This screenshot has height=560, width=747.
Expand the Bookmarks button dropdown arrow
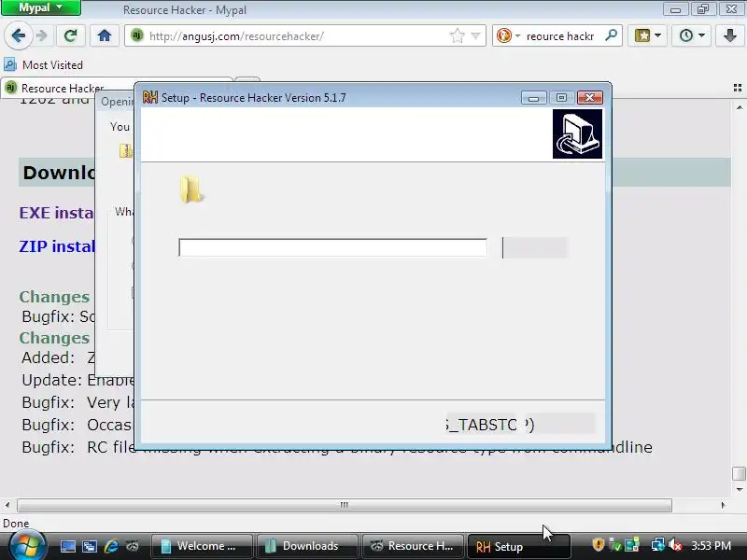coord(658,35)
